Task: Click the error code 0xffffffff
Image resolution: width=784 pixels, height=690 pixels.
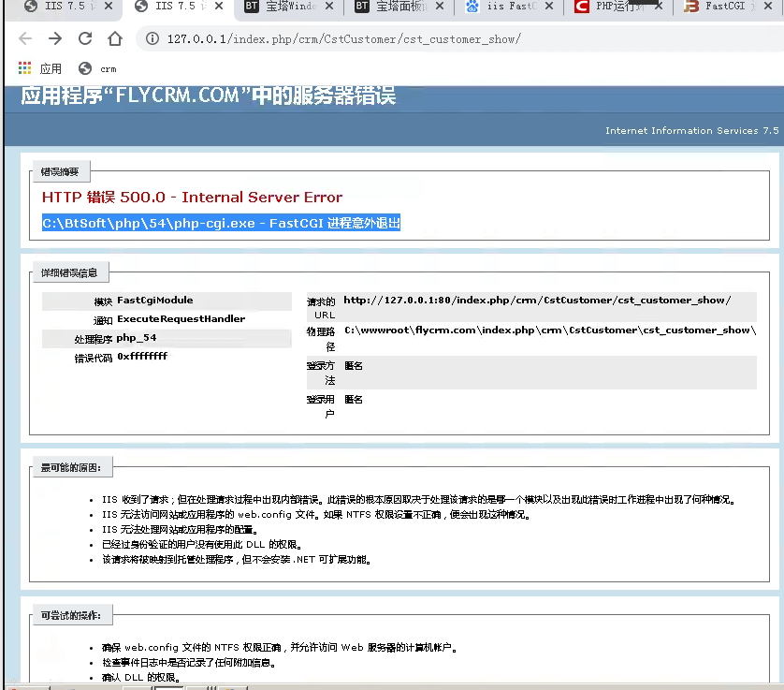Action: 142,357
